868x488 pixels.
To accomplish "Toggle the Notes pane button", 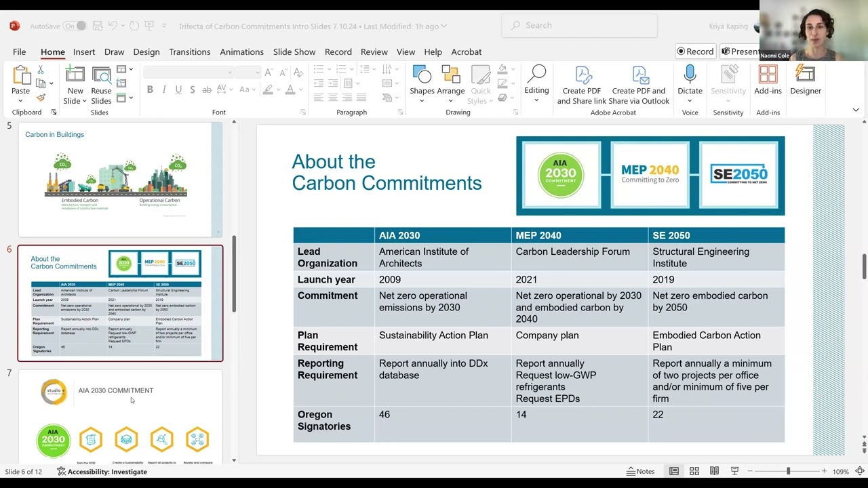I will click(x=640, y=471).
